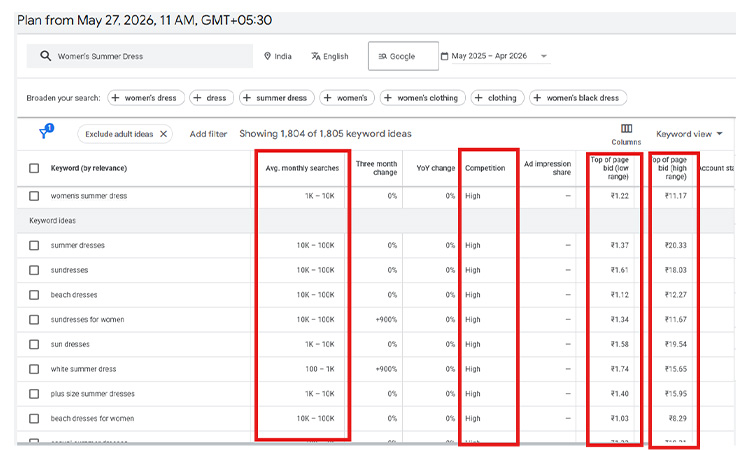The image size is (750, 450).
Task: Click the 'womens summer dress' keyword
Action: coord(89,196)
